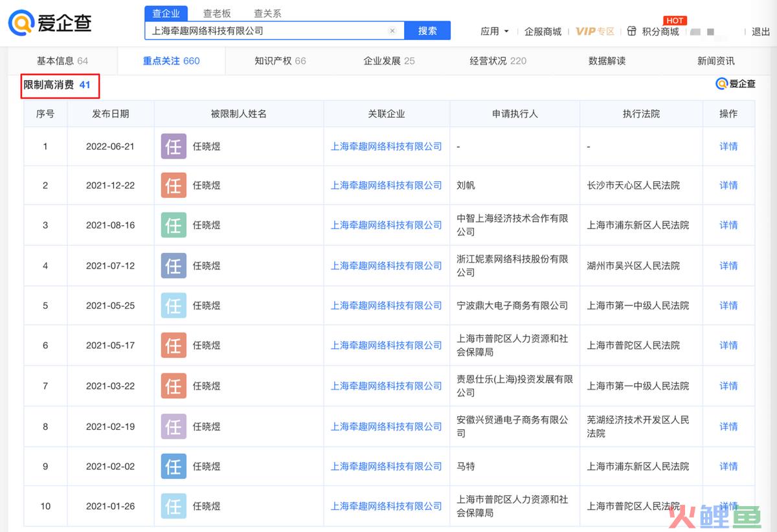Open 详情 for the 2021-07-12 record
This screenshot has height=532, width=777.
728,265
